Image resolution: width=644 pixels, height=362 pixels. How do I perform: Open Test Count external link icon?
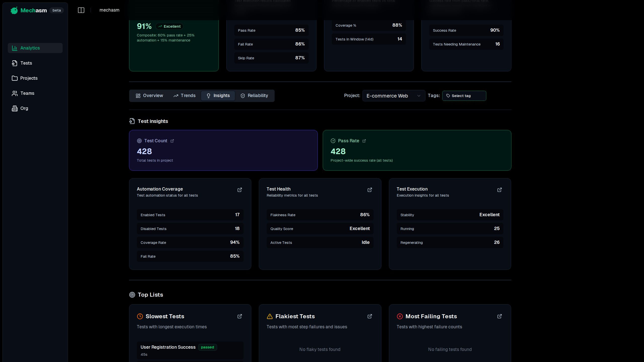pyautogui.click(x=172, y=141)
